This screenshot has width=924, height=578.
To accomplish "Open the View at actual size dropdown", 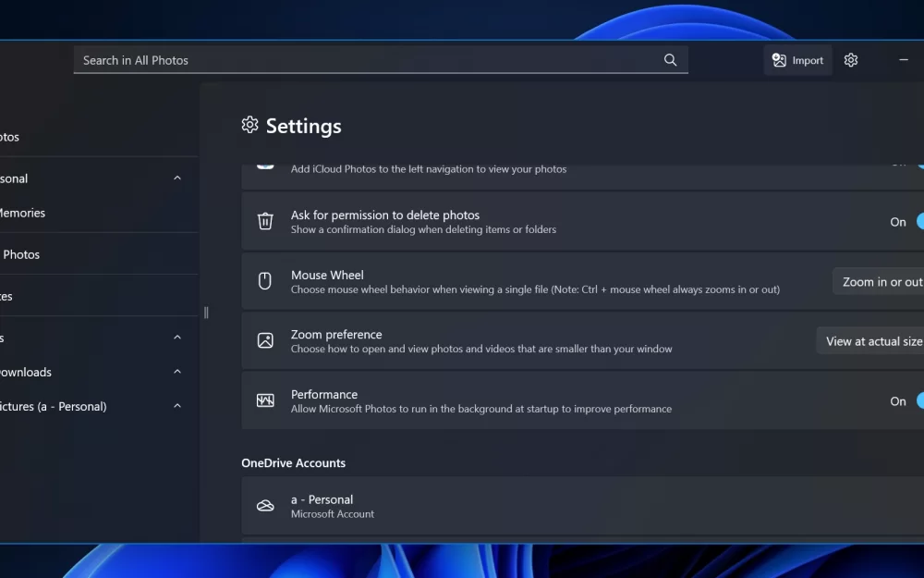I will click(871, 341).
